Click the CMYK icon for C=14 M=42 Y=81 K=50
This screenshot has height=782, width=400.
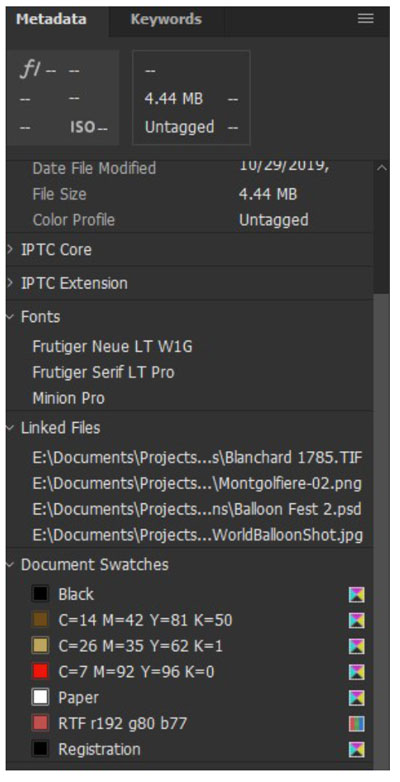coord(357,620)
